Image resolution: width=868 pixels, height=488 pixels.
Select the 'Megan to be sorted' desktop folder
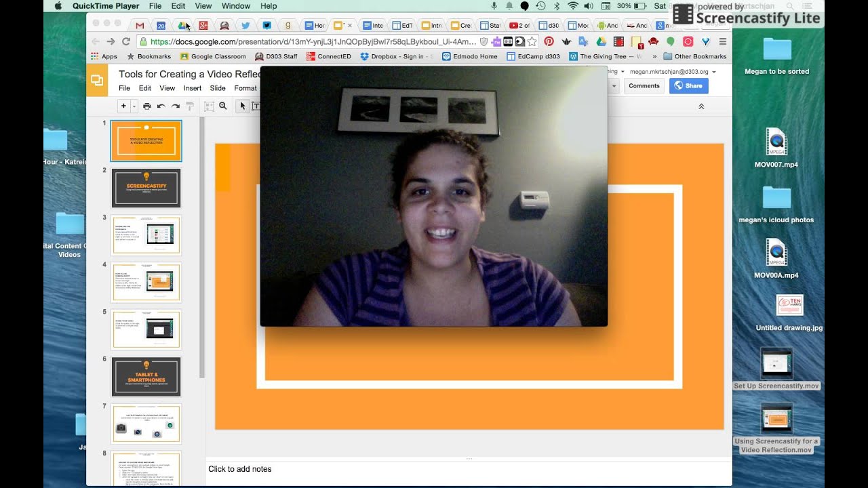[x=776, y=56]
